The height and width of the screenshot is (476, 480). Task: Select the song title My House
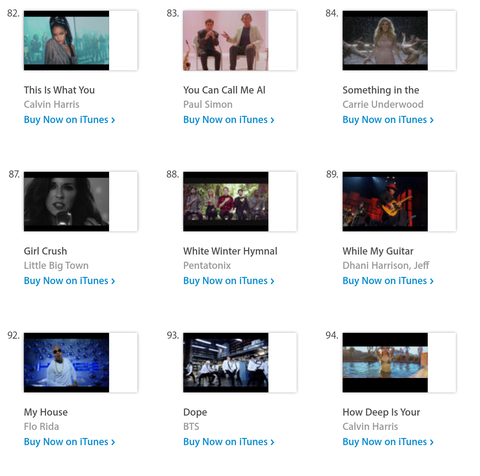point(46,412)
